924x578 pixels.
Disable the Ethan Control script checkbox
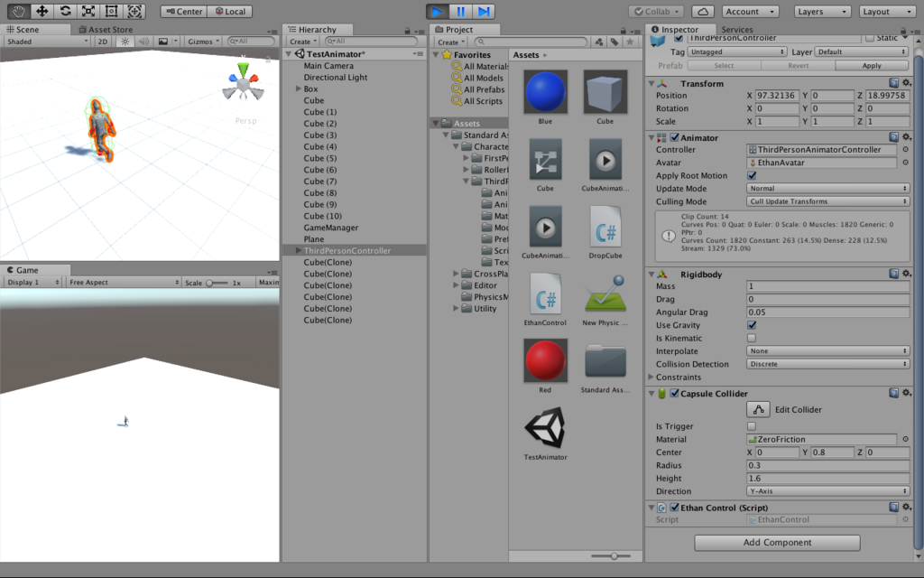pyautogui.click(x=674, y=508)
